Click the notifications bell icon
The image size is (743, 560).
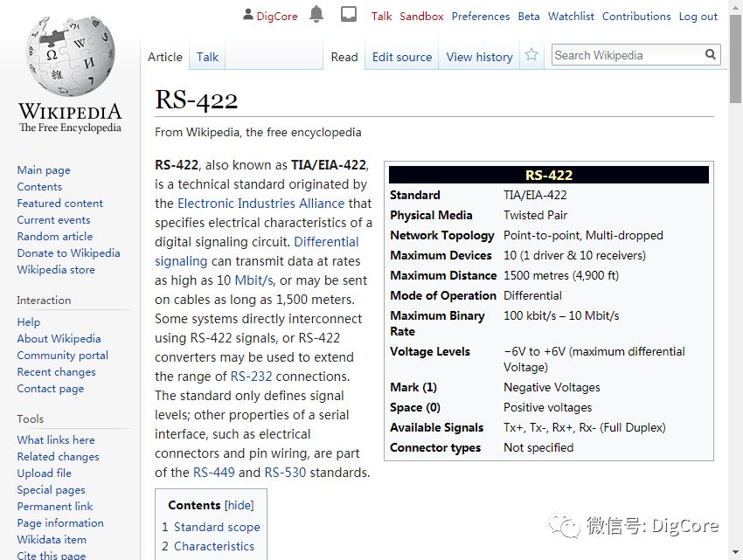(x=316, y=15)
